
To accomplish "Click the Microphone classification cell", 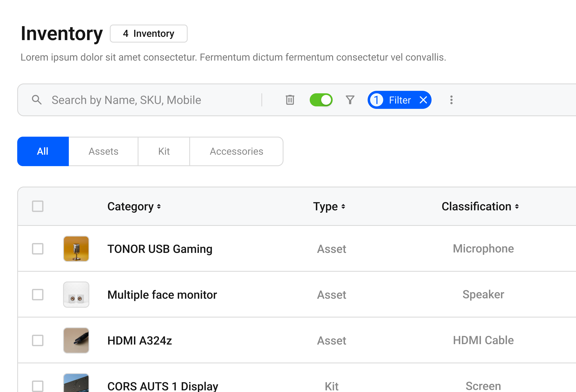I will pyautogui.click(x=483, y=249).
